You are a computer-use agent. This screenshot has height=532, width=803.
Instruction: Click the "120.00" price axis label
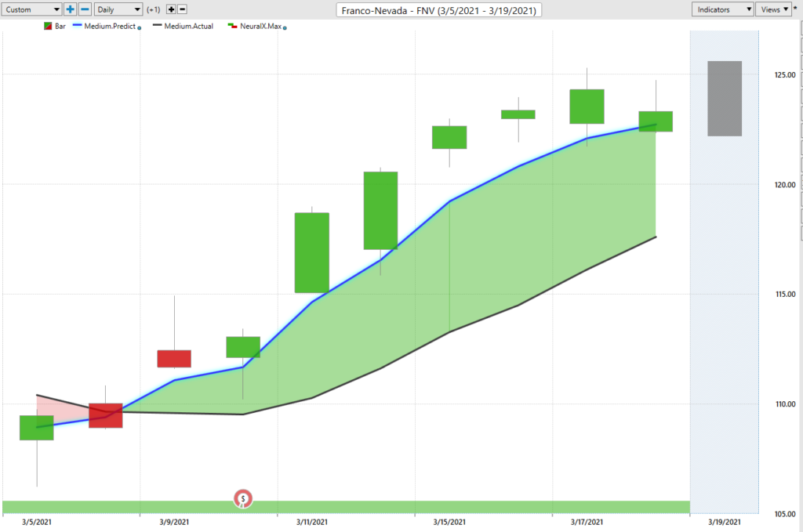[785, 185]
